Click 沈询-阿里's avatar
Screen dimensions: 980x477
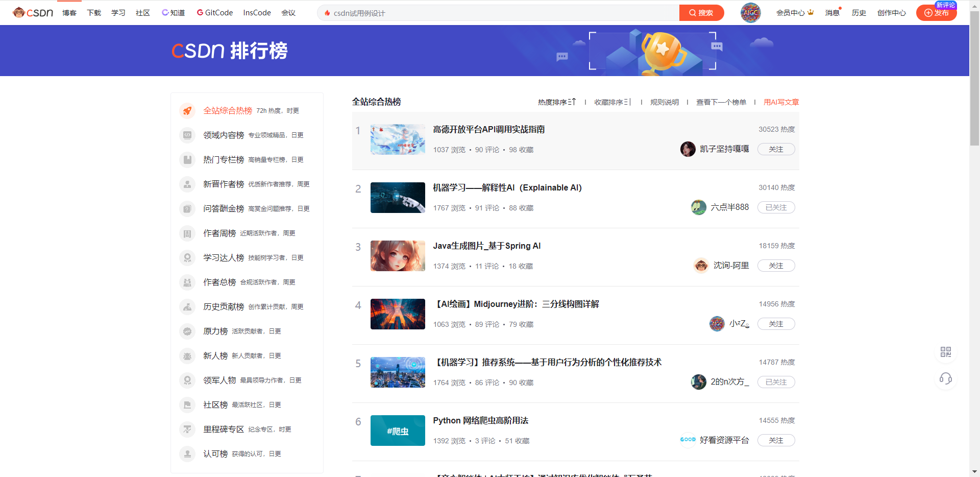pyautogui.click(x=701, y=266)
